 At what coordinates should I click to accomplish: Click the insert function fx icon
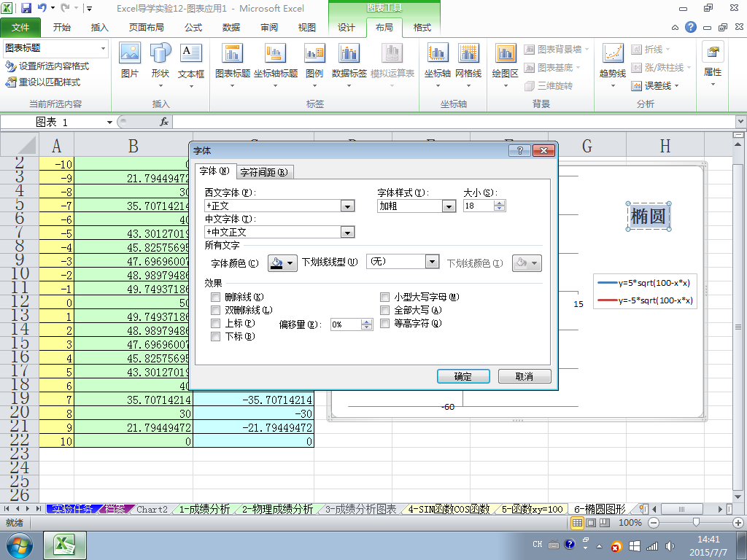pos(164,122)
